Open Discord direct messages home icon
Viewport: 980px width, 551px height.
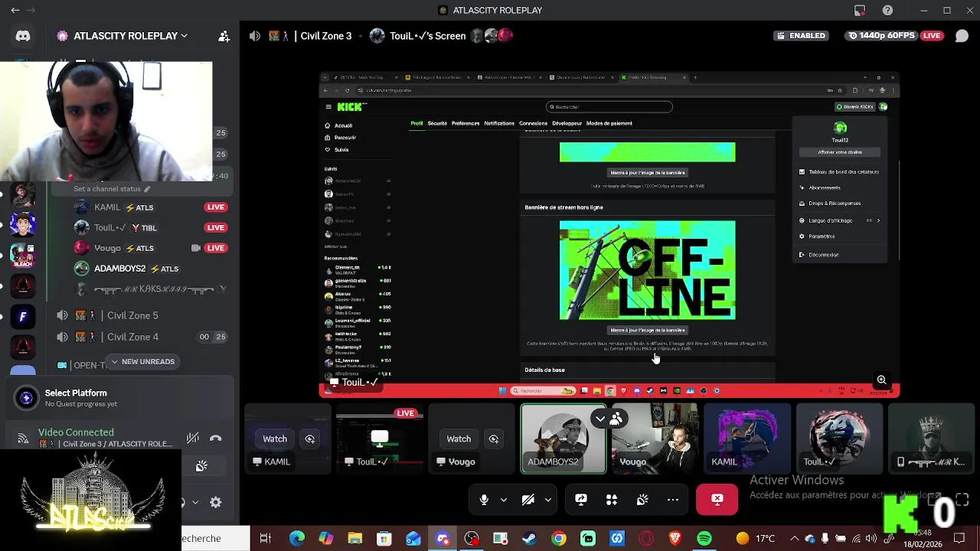(x=23, y=36)
